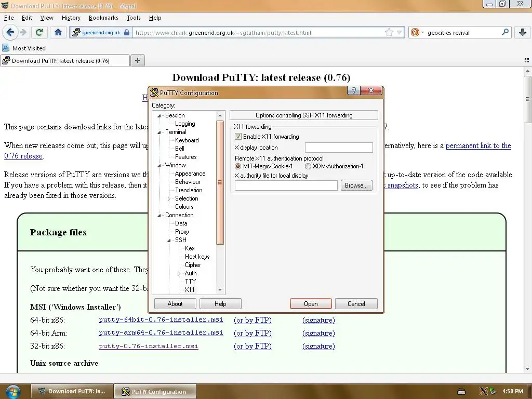Expand the Auth tree node
This screenshot has height=399, width=532.
(x=179, y=273)
